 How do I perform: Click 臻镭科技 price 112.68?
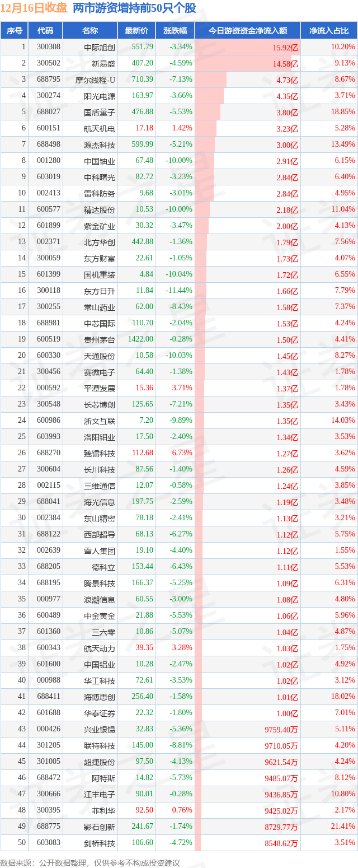pyautogui.click(x=143, y=453)
